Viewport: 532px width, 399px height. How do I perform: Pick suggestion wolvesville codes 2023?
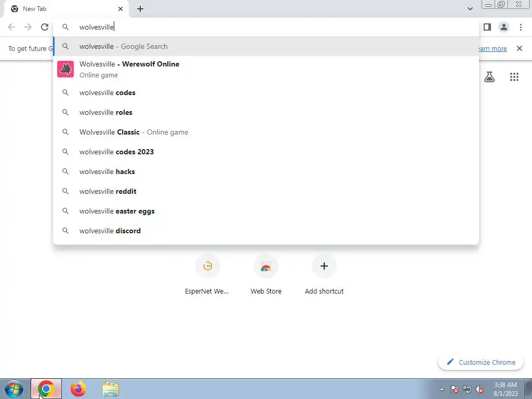coord(266,152)
